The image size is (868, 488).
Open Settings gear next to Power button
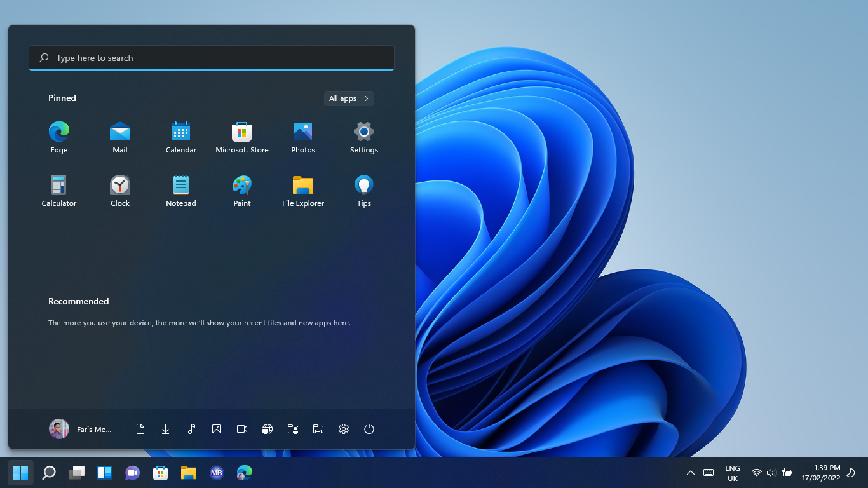[x=344, y=429]
